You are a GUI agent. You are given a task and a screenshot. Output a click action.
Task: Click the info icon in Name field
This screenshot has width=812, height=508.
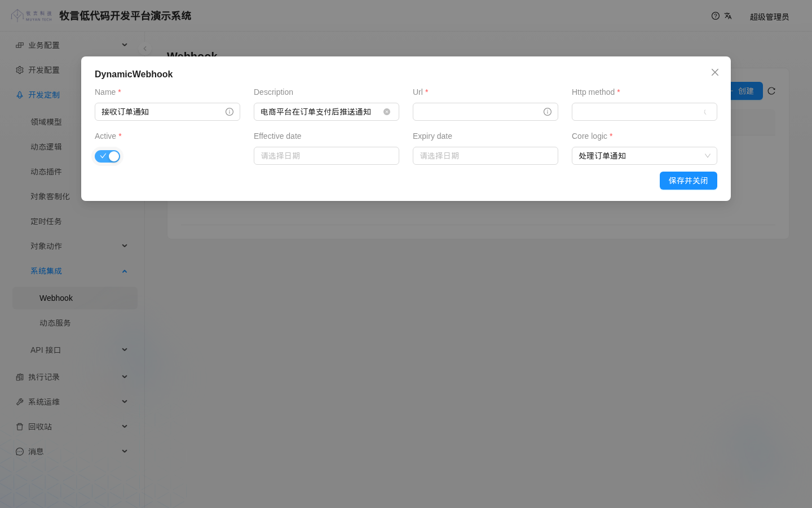[230, 112]
